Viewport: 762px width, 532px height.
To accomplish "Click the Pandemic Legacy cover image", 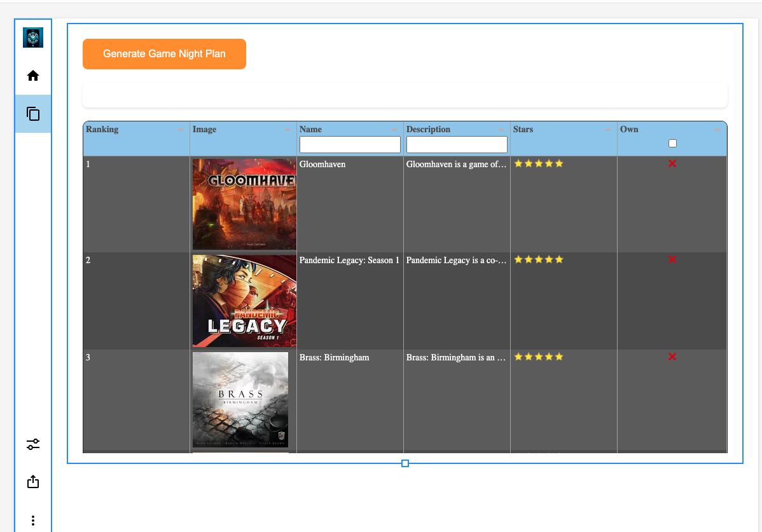I will 244,301.
